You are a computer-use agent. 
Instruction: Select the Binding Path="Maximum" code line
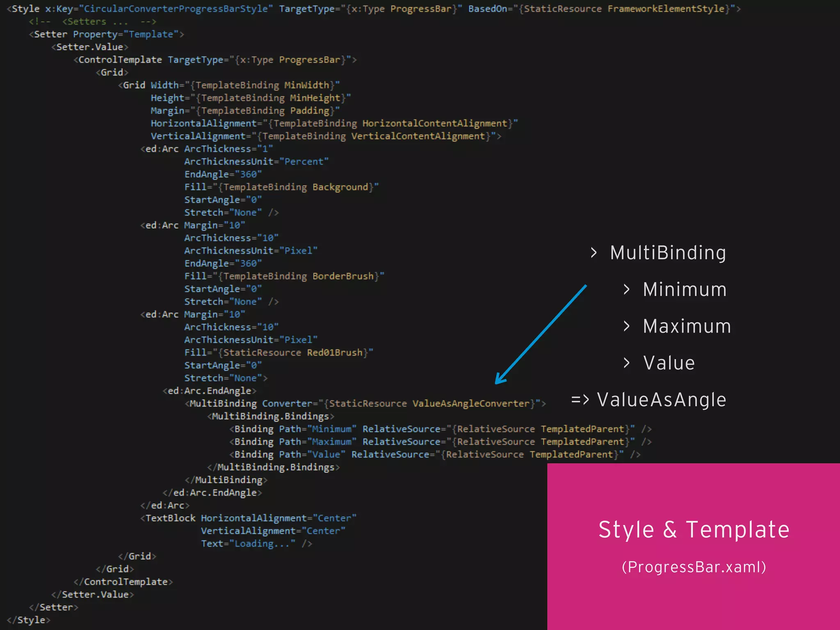(x=441, y=442)
